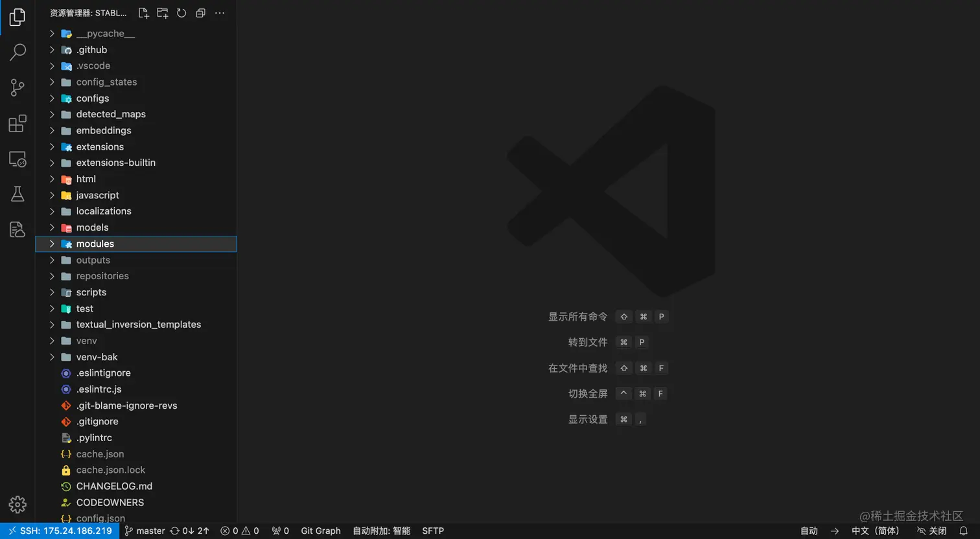Create a new folder in explorer
This screenshot has width=980, height=539.
[x=163, y=13]
